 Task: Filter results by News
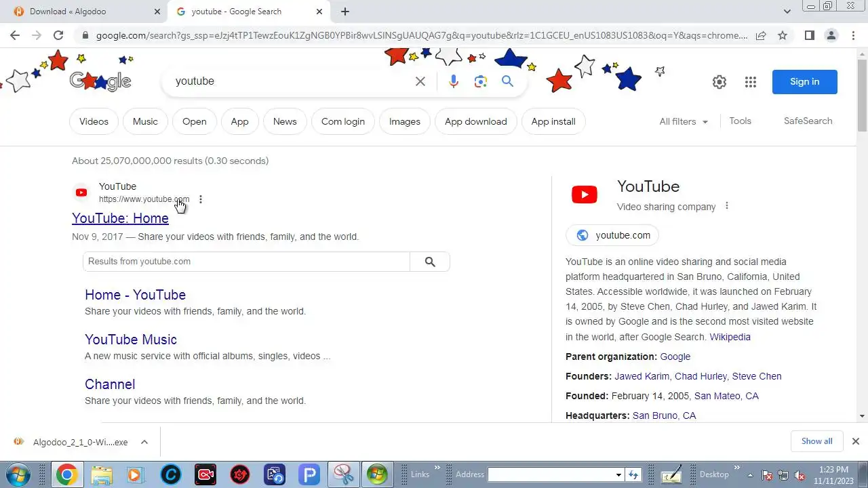coord(285,121)
